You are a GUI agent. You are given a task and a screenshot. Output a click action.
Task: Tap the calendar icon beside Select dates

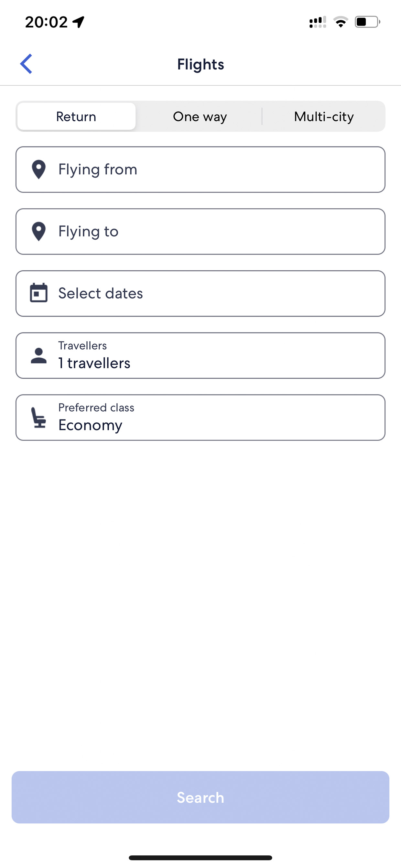coord(39,293)
